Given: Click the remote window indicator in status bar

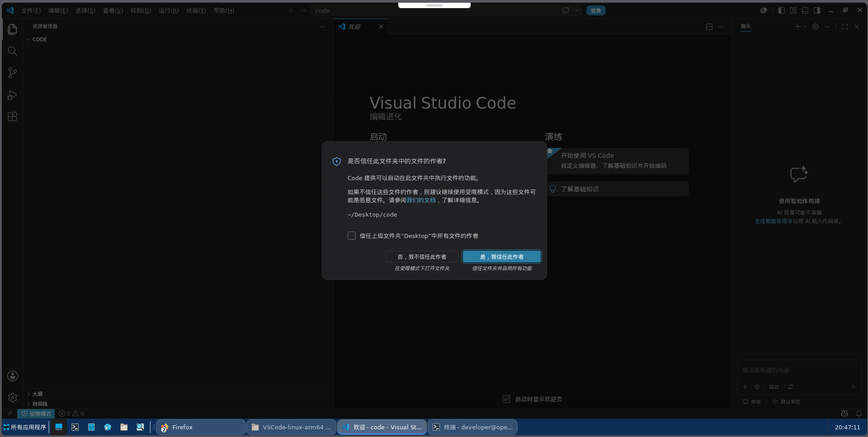Looking at the screenshot, I should coord(10,413).
